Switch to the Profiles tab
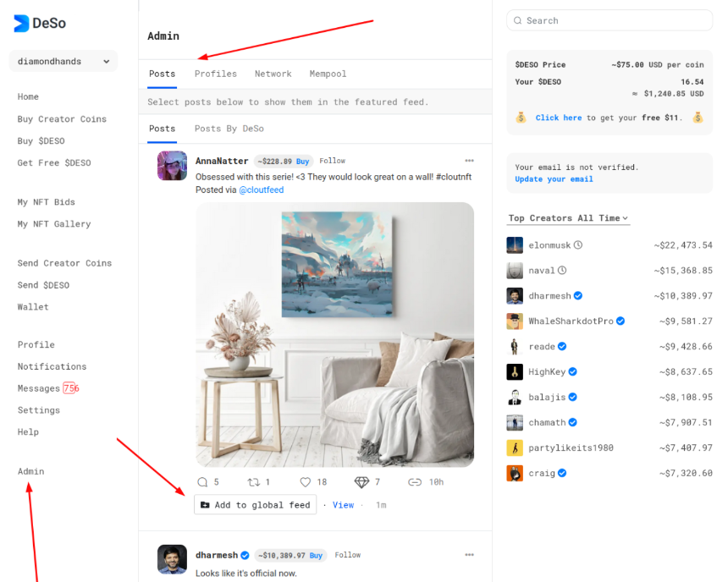Image resolution: width=728 pixels, height=582 pixels. [215, 74]
